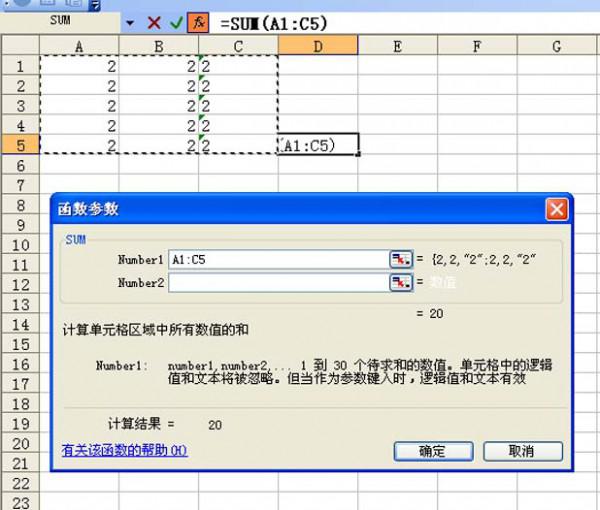Image resolution: width=600 pixels, height=510 pixels.
Task: Click into the Number2 input field
Action: [279, 282]
